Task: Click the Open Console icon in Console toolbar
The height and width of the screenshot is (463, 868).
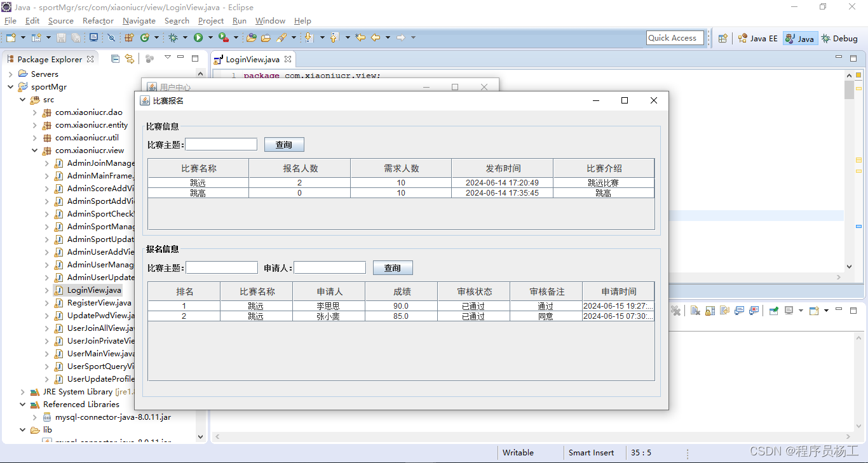Action: 814,311
